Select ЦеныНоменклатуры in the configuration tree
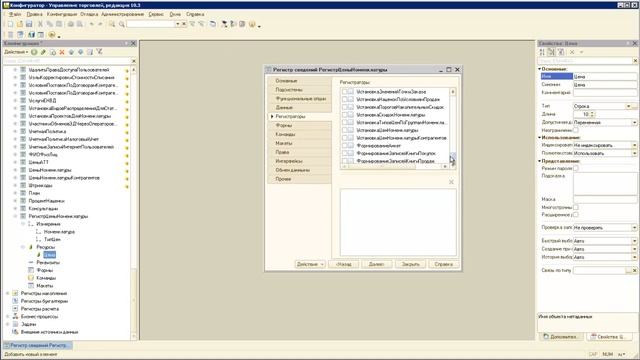Screen dimensions: 640x360 tap(50, 170)
